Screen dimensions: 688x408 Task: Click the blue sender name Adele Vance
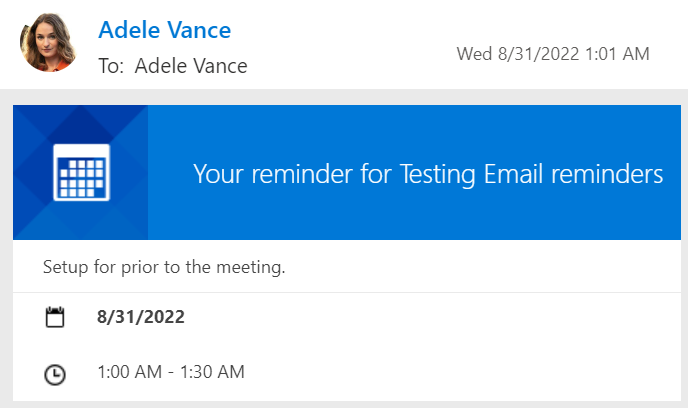(164, 30)
